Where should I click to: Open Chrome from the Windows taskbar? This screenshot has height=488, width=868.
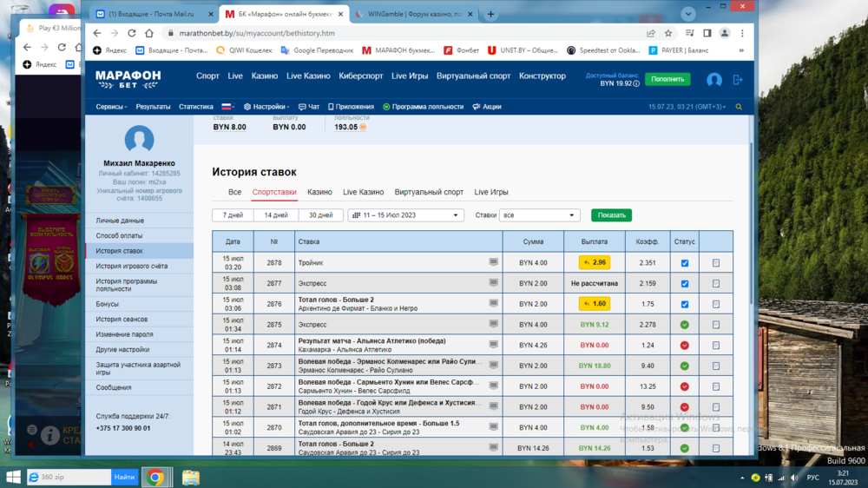155,478
